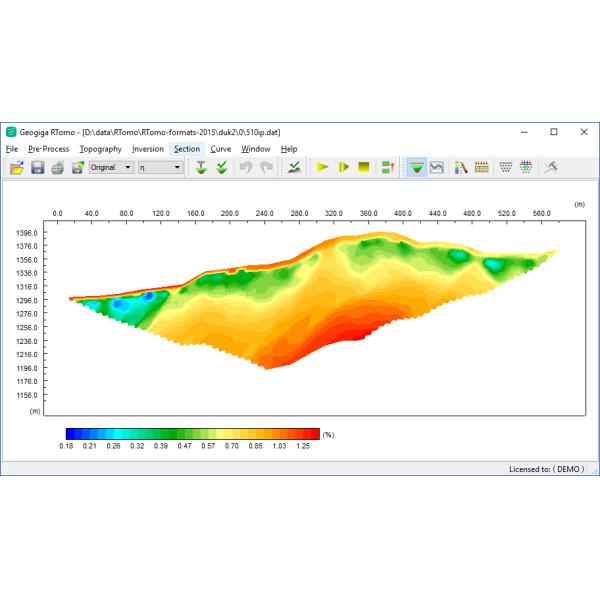Open the Topography menu
Viewport: 600px width, 600px height.
pos(100,149)
